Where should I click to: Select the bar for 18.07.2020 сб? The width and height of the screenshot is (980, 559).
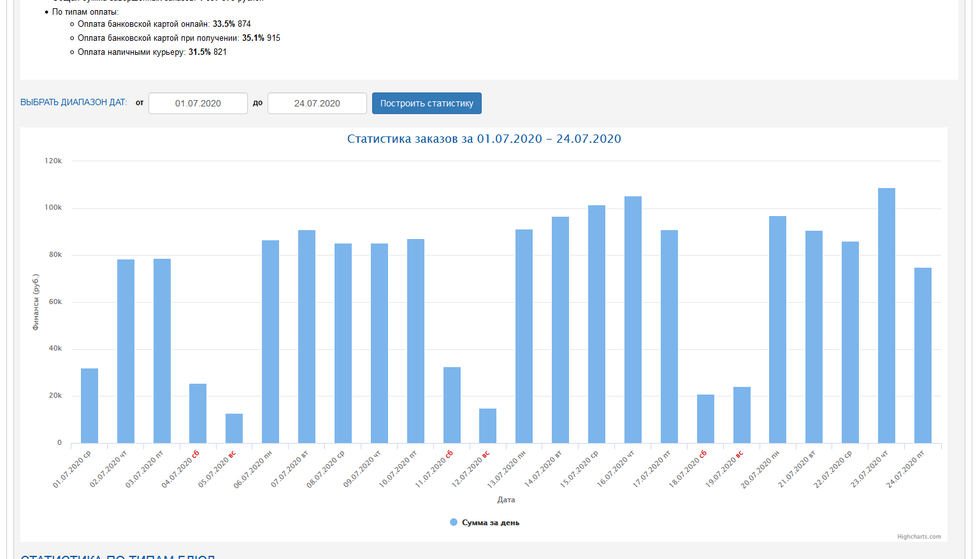[x=705, y=419]
